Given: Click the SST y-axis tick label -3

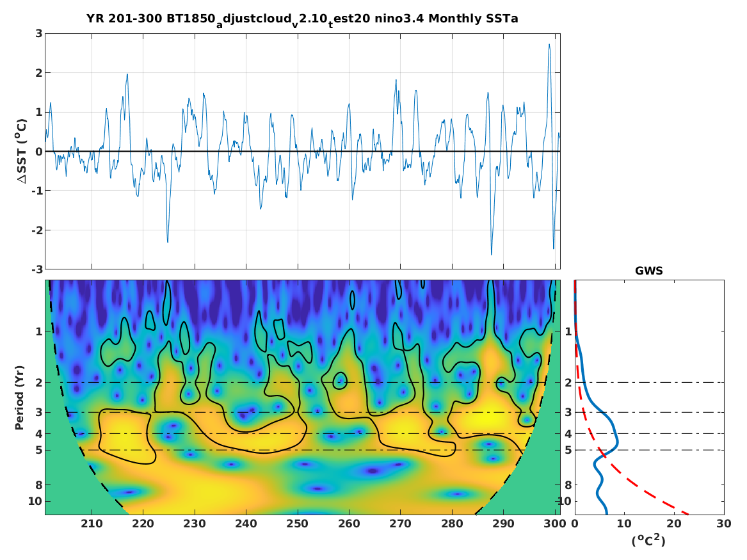Looking at the screenshot, I should (x=37, y=269).
